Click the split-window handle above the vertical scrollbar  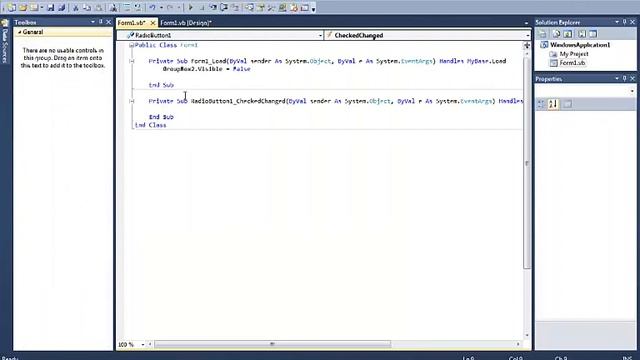pyautogui.click(x=527, y=45)
